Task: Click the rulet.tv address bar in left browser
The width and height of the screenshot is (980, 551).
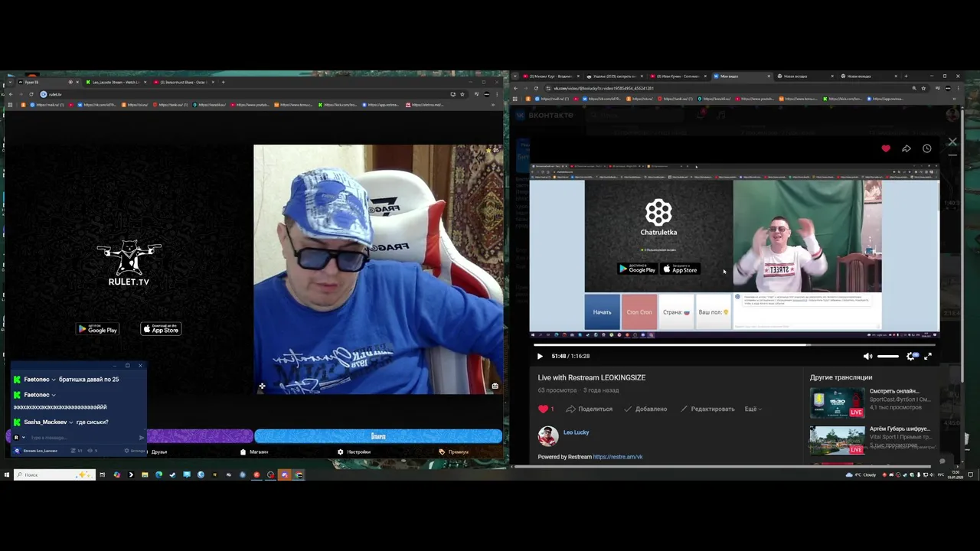Action: (245, 94)
